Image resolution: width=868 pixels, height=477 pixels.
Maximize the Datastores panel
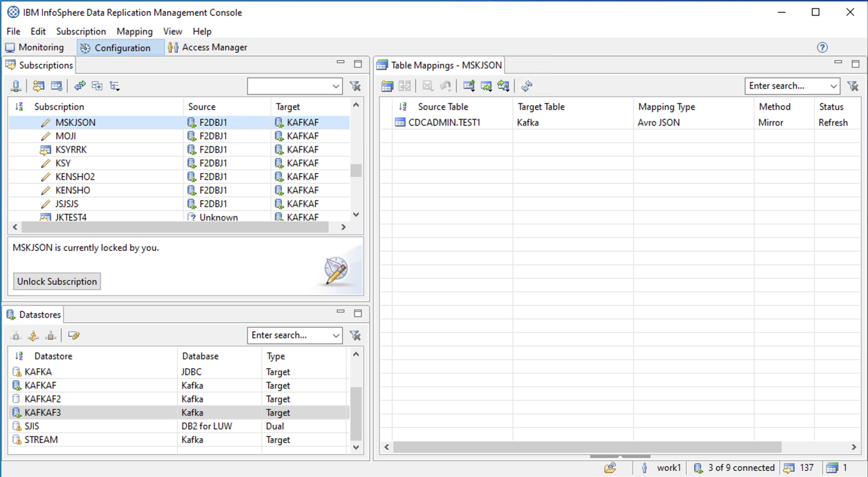[358, 313]
